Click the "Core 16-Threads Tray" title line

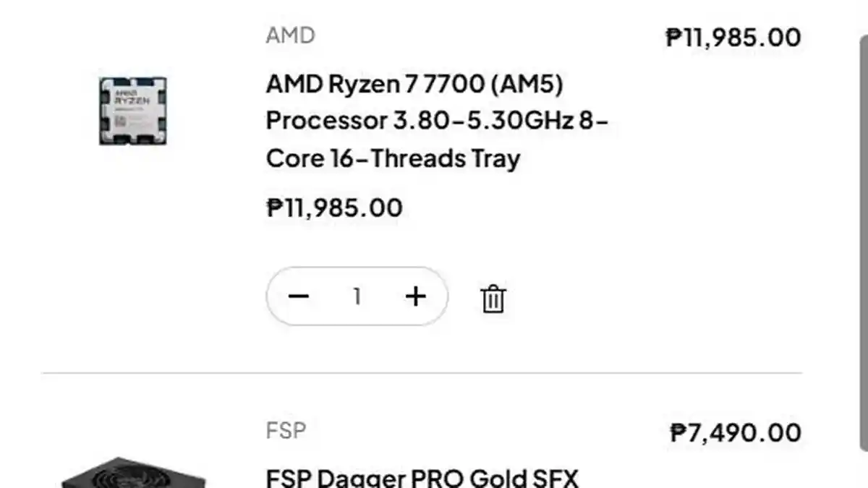393,158
